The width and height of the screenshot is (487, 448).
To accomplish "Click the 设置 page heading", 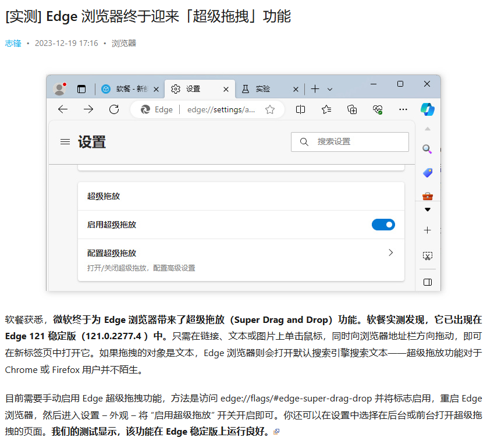I will 91,142.
